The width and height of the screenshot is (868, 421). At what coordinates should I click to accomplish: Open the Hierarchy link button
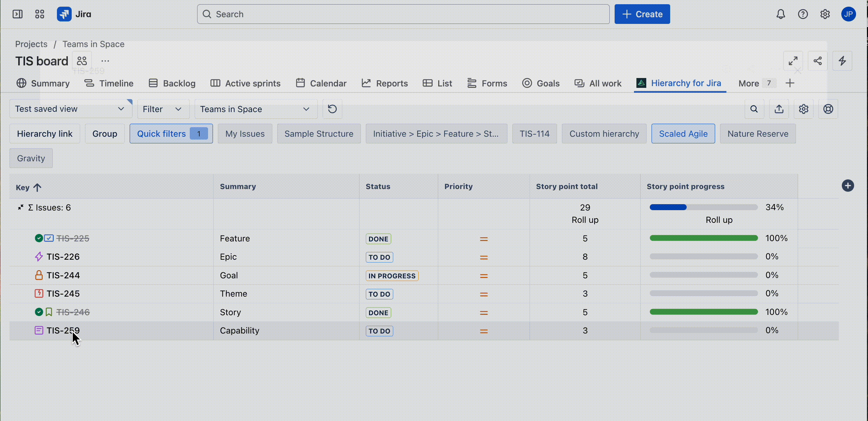[45, 134]
